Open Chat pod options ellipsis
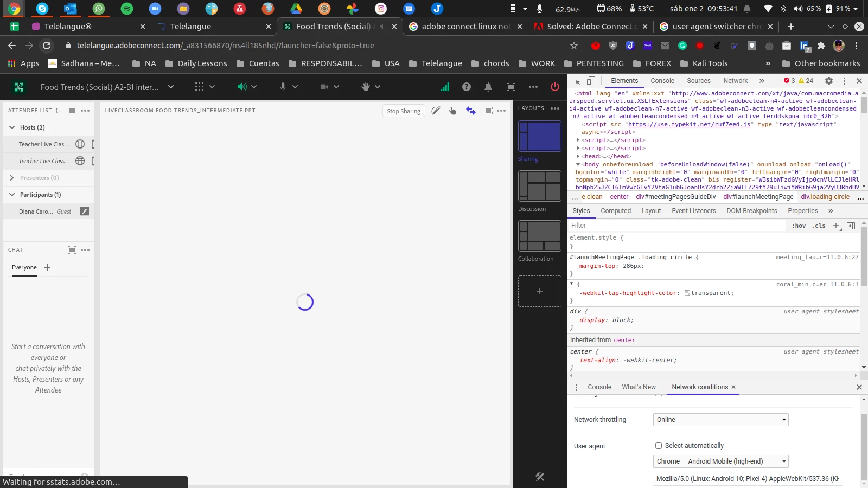The width and height of the screenshot is (868, 488). point(85,250)
